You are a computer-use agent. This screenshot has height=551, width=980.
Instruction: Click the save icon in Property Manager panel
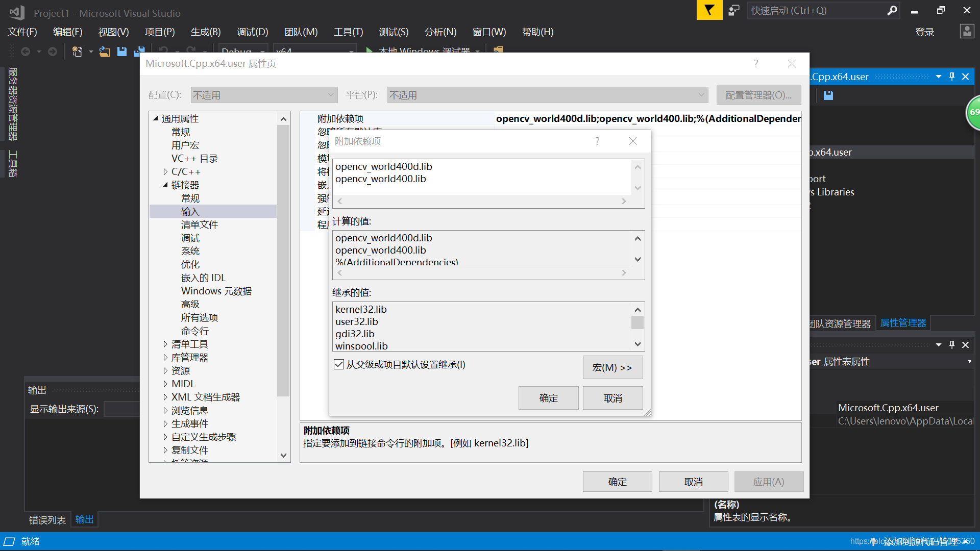[828, 95]
